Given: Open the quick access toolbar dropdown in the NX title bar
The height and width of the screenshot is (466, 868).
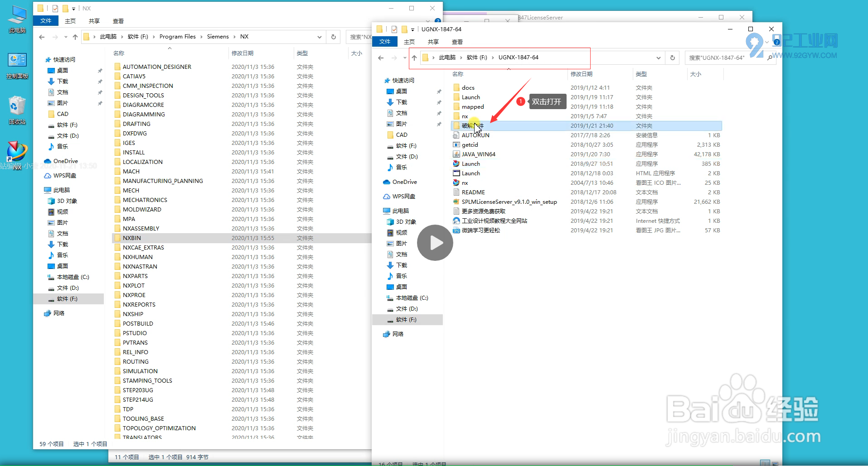Looking at the screenshot, I should pyautogui.click(x=73, y=9).
